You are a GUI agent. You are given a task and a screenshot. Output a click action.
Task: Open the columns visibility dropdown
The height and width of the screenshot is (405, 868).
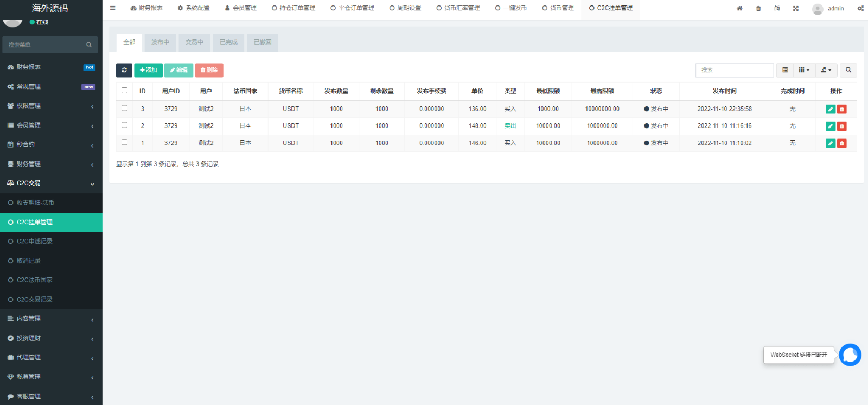click(x=804, y=70)
